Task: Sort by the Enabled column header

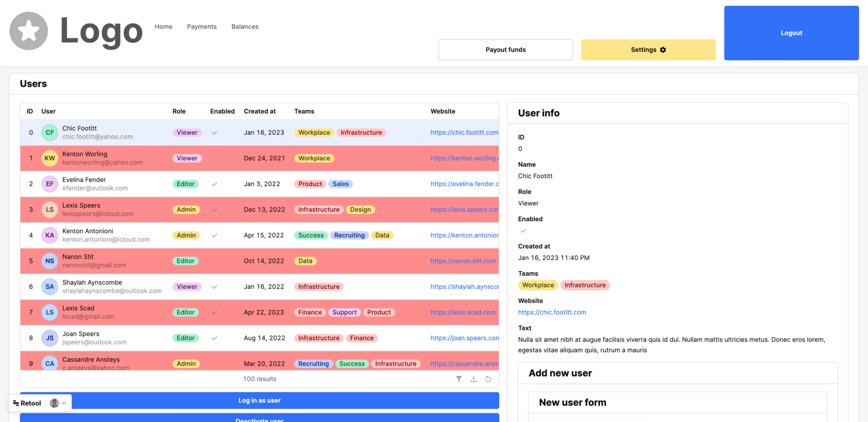Action: coord(222,111)
